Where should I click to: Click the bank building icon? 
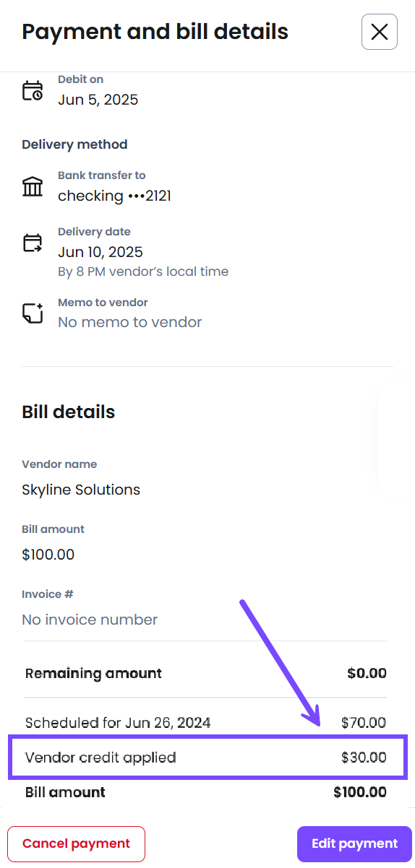coord(33,186)
